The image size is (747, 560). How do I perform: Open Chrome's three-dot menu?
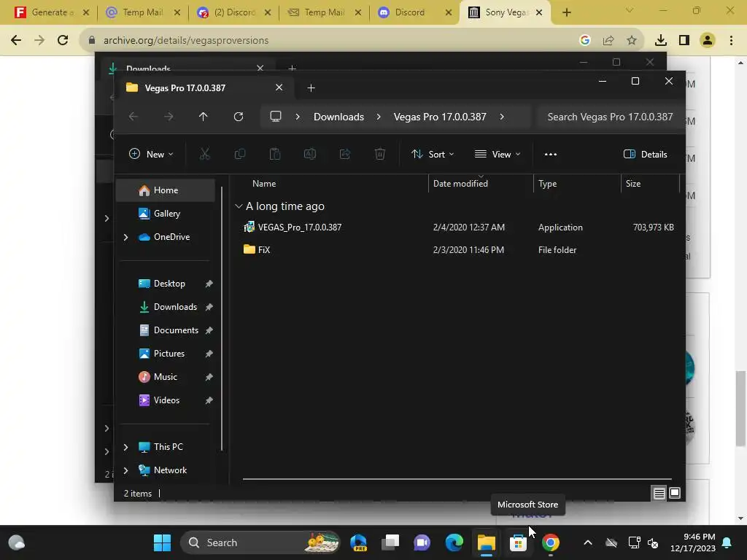pyautogui.click(x=731, y=41)
